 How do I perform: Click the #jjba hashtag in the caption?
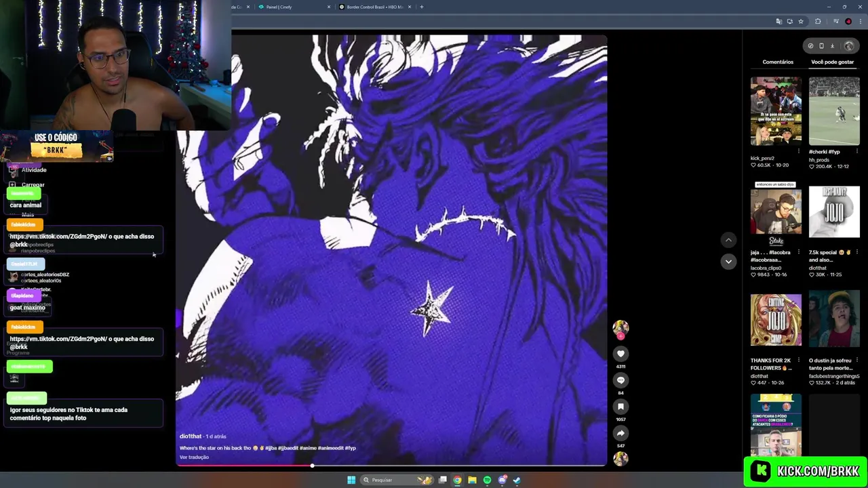click(271, 448)
